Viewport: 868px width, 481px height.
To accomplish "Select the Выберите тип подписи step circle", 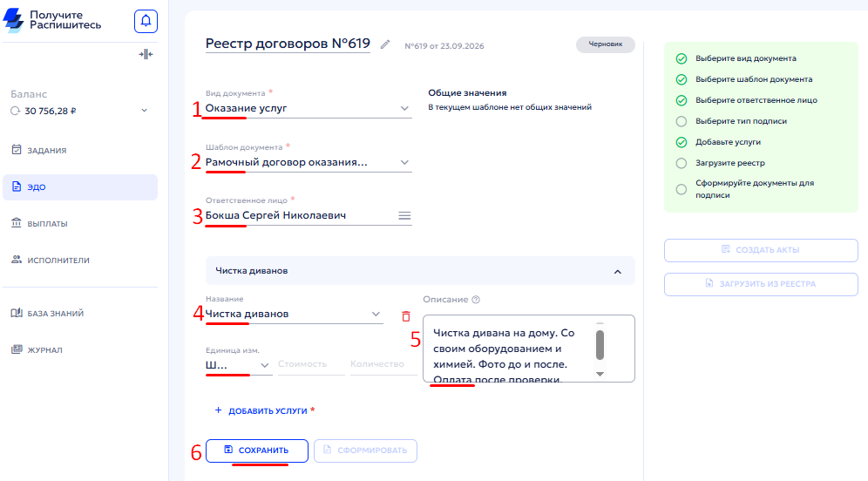I will click(682, 121).
